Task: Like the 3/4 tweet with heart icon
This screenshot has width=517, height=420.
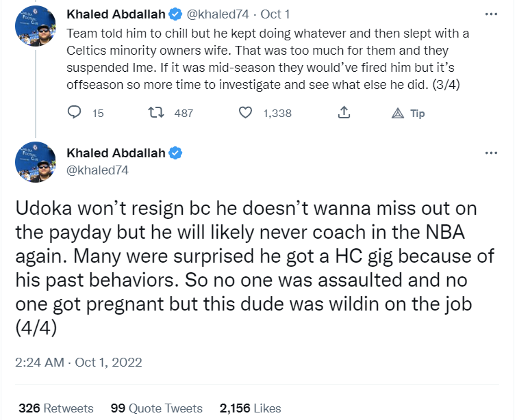Action: click(x=245, y=113)
